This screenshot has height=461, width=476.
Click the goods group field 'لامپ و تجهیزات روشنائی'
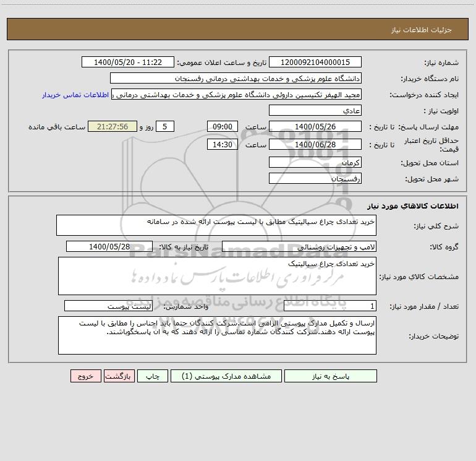coord(299,246)
